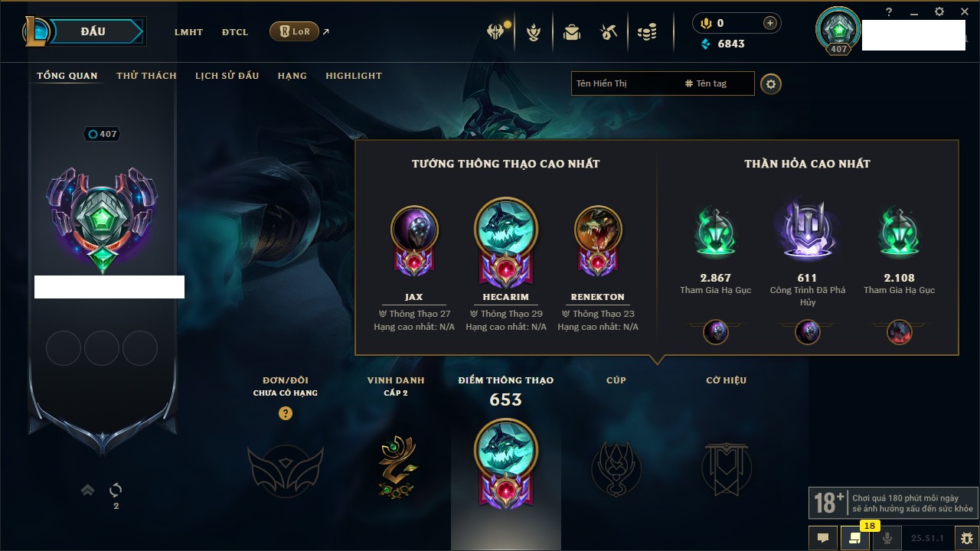Image resolution: width=980 pixels, height=551 pixels.
Task: Expand the double chevron under banner
Action: [x=88, y=490]
